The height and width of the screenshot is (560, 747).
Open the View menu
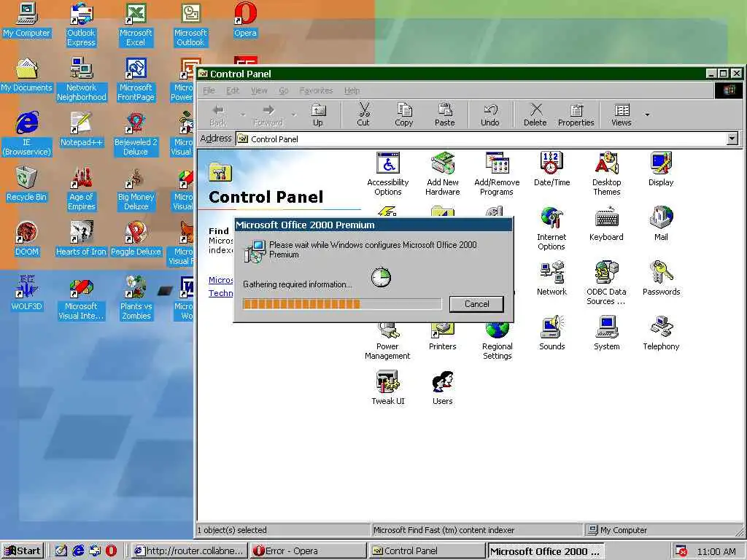click(x=259, y=90)
